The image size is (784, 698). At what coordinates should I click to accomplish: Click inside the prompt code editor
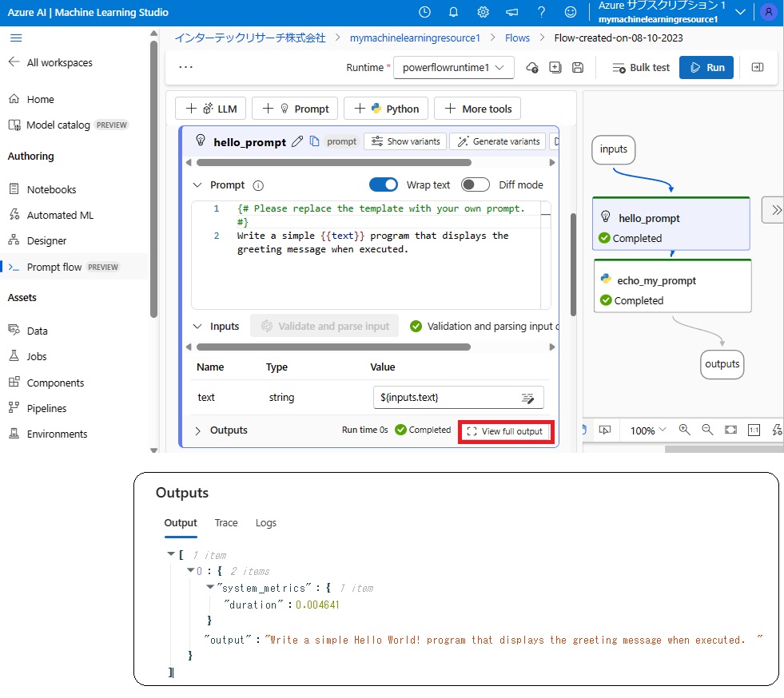point(371,255)
